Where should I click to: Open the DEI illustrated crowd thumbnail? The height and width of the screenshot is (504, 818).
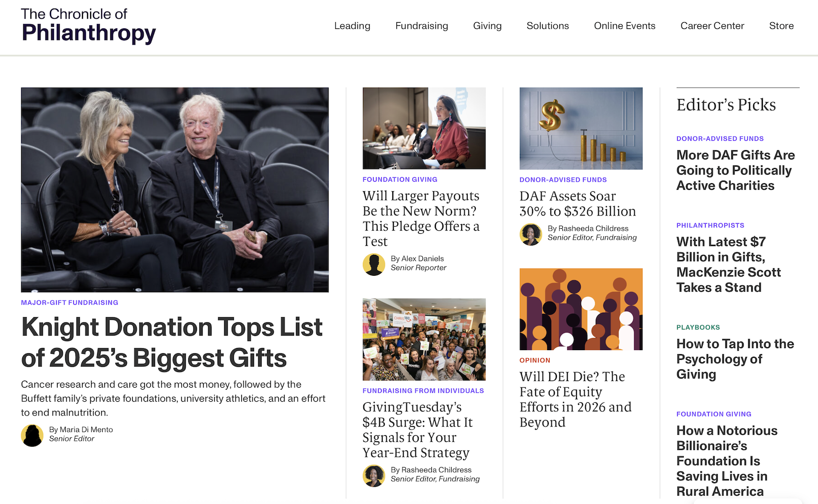coord(581,309)
